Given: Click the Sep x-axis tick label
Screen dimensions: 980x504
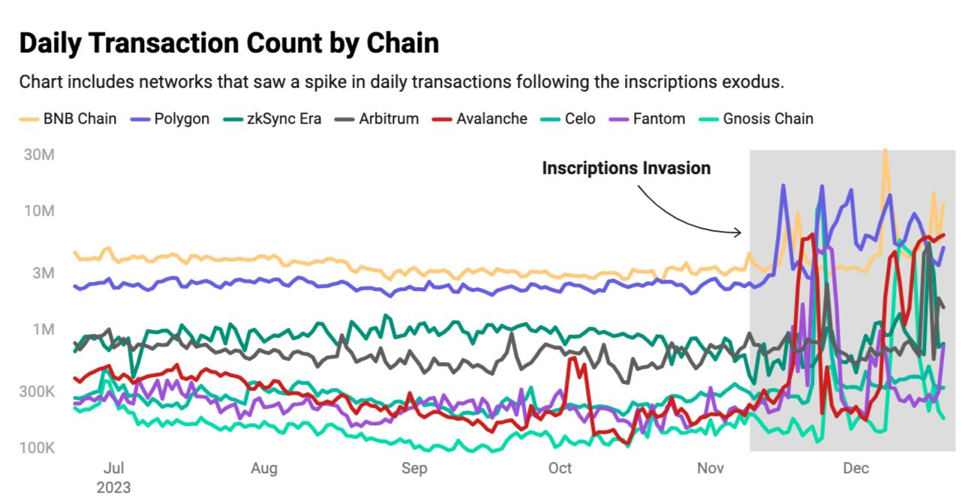Looking at the screenshot, I should point(413,469).
